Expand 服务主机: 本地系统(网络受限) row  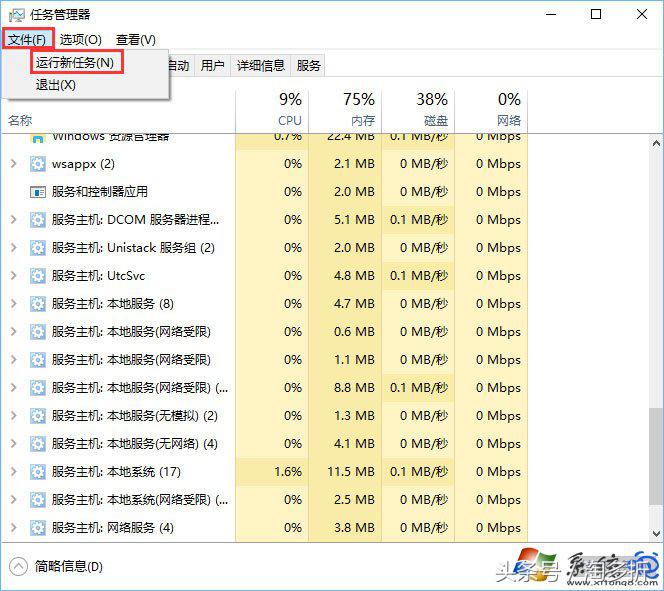(x=14, y=500)
